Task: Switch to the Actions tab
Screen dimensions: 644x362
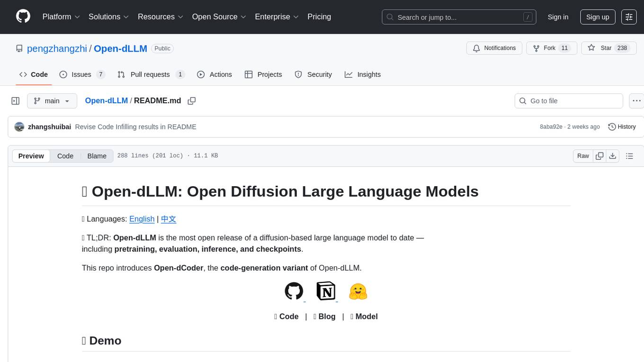Action: click(215, 74)
